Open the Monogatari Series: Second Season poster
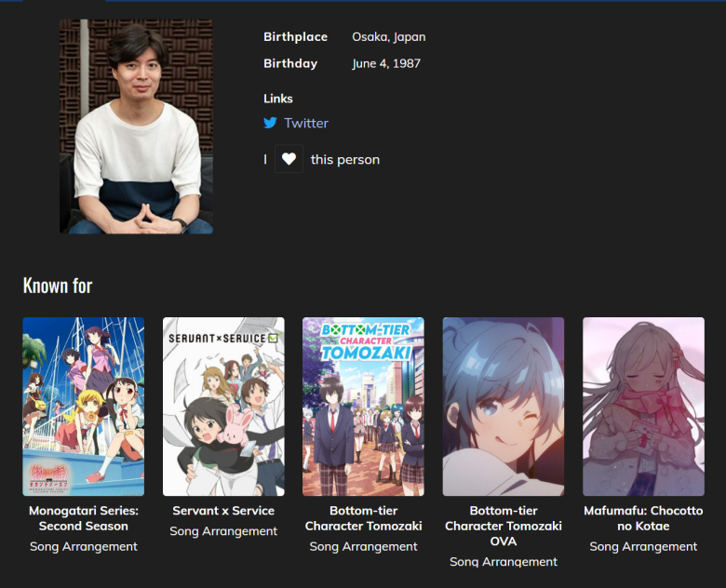 (x=84, y=407)
